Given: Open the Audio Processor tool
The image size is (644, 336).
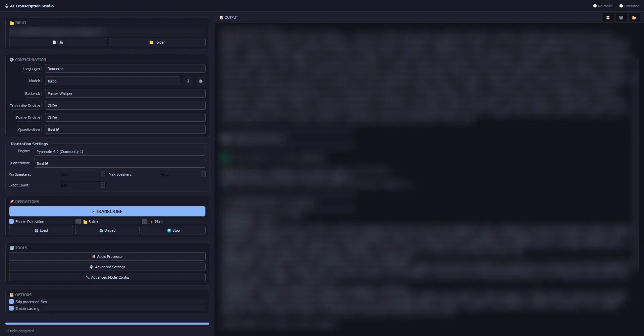Looking at the screenshot, I should pos(107,257).
